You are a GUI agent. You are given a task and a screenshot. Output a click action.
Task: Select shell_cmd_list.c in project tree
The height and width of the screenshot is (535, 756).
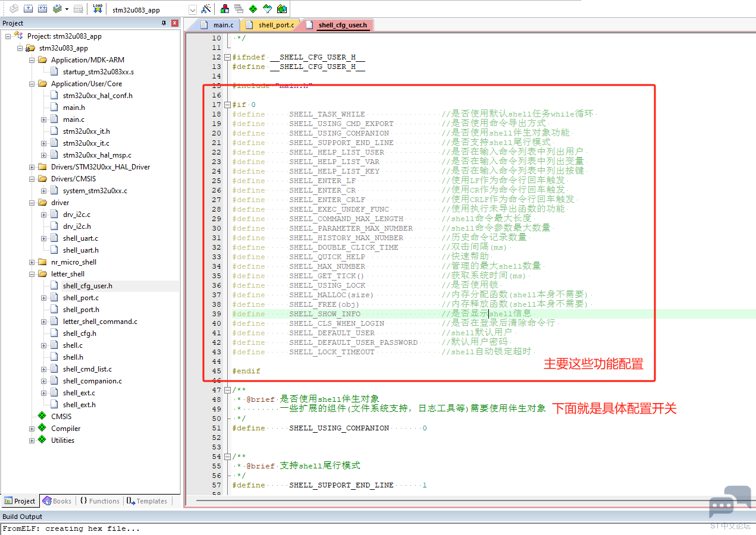[x=87, y=369]
